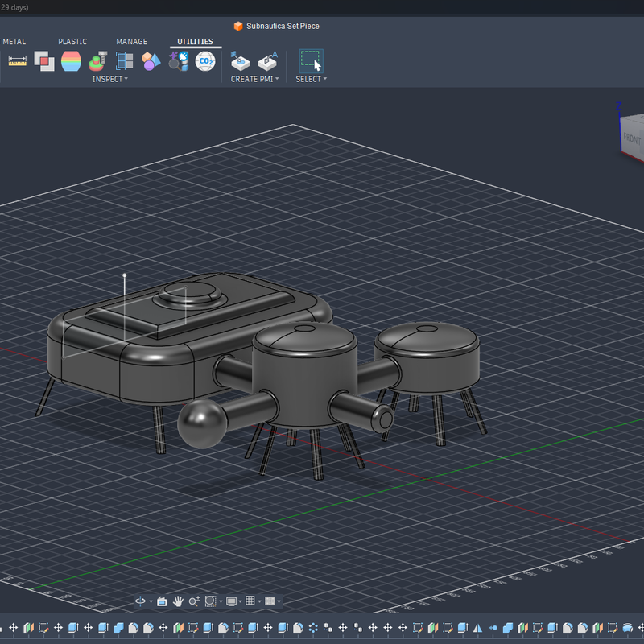Click the origin point above the model

[x=125, y=275]
